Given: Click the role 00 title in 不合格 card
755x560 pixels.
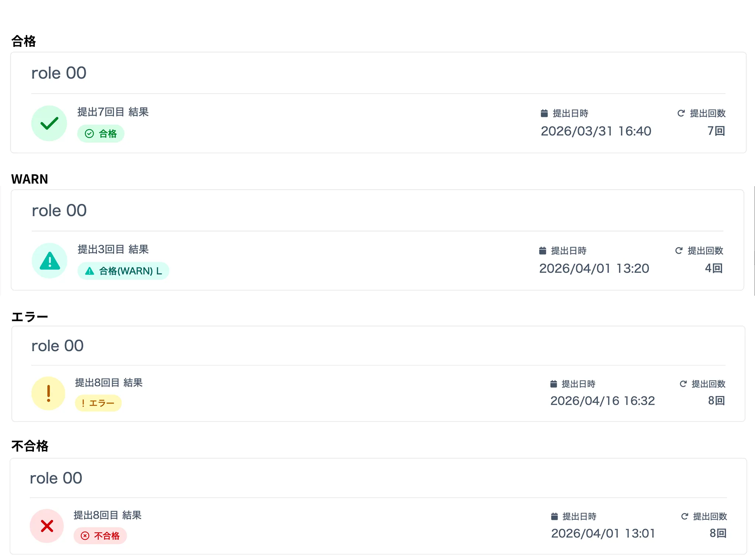Looking at the screenshot, I should pyautogui.click(x=56, y=478).
